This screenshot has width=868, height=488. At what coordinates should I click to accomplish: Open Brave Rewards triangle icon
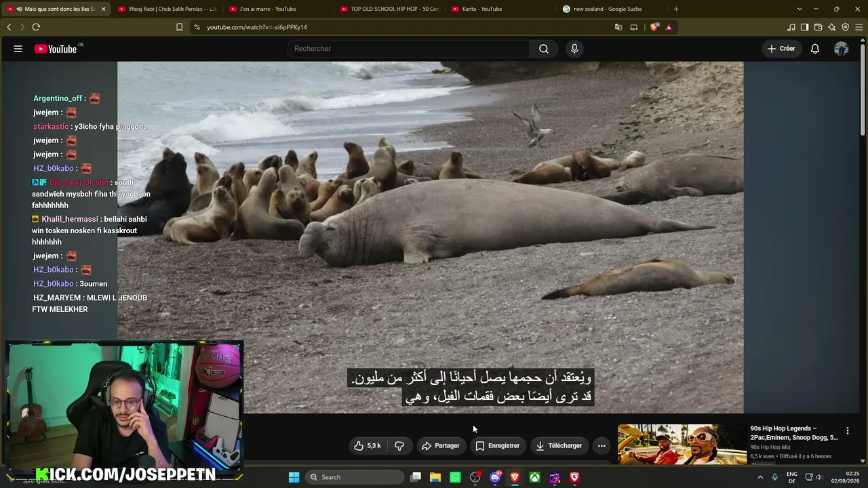coord(669,27)
